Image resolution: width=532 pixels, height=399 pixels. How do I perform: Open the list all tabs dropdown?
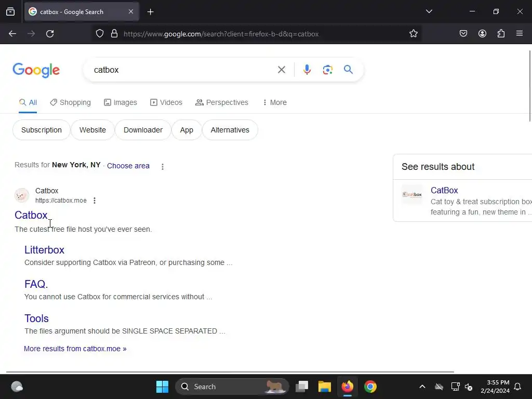429,11
